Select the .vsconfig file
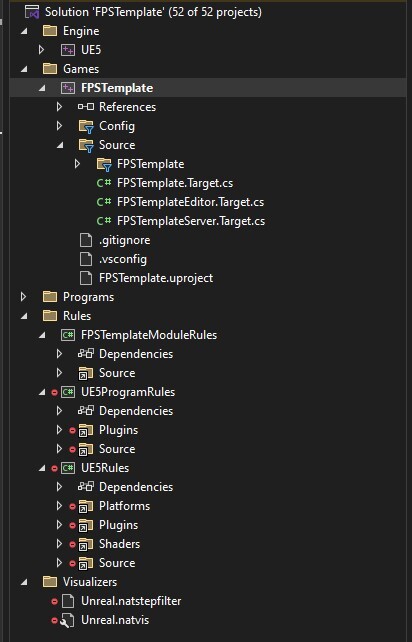 (123, 259)
